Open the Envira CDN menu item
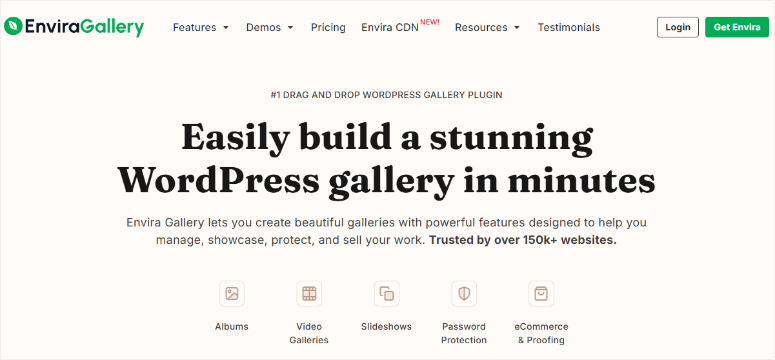775x360 pixels. 389,27
